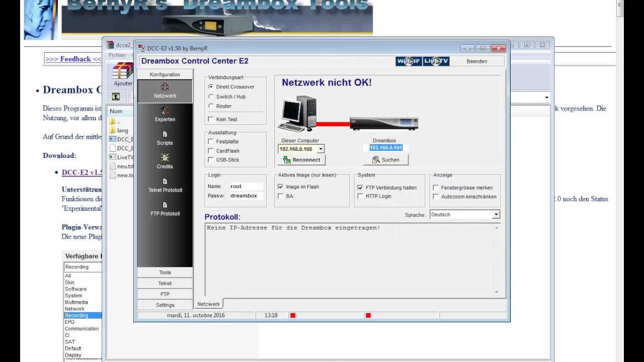Click the login Name field
644x362 pixels.
tap(246, 187)
